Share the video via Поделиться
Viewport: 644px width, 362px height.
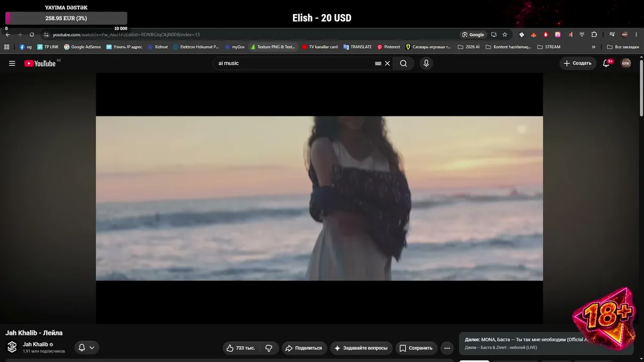pyautogui.click(x=304, y=348)
